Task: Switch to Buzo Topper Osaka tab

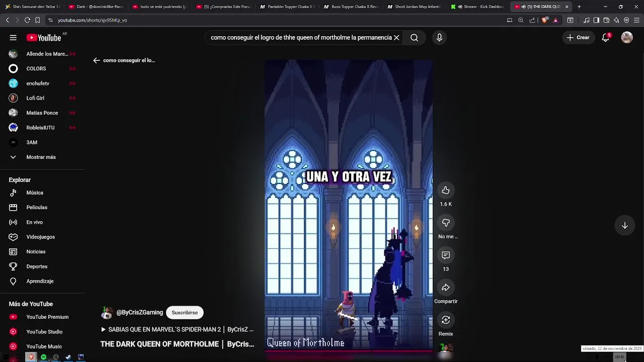Action: point(351,7)
